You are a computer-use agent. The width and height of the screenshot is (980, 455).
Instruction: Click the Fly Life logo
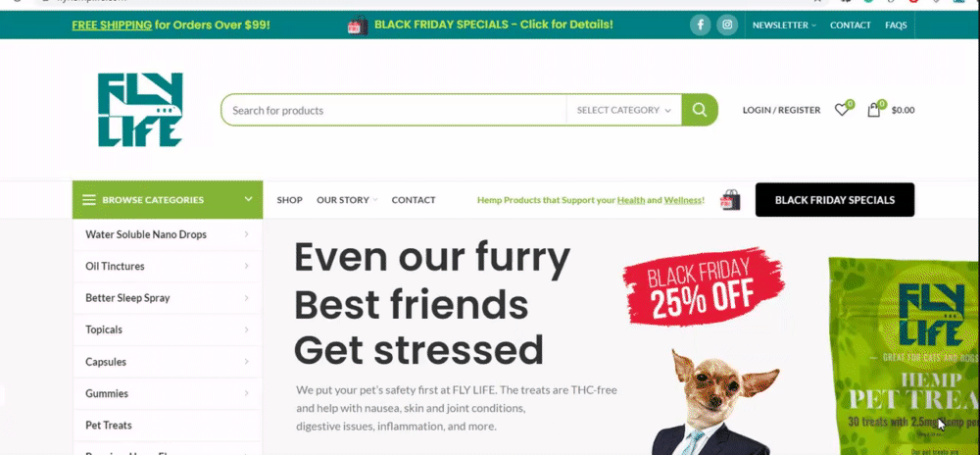(140, 110)
